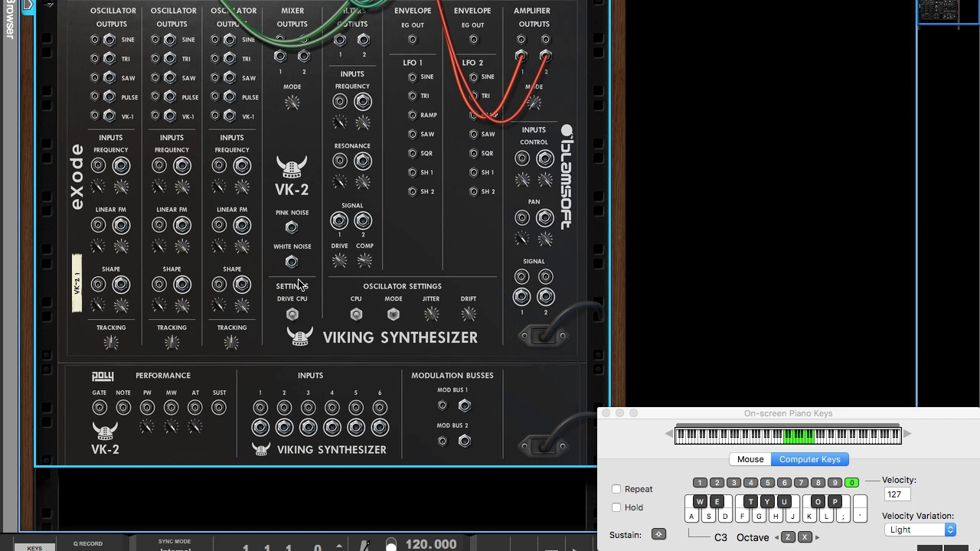Click the LFO 1 SH 2 jack
The width and height of the screenshot is (980, 551).
point(413,192)
